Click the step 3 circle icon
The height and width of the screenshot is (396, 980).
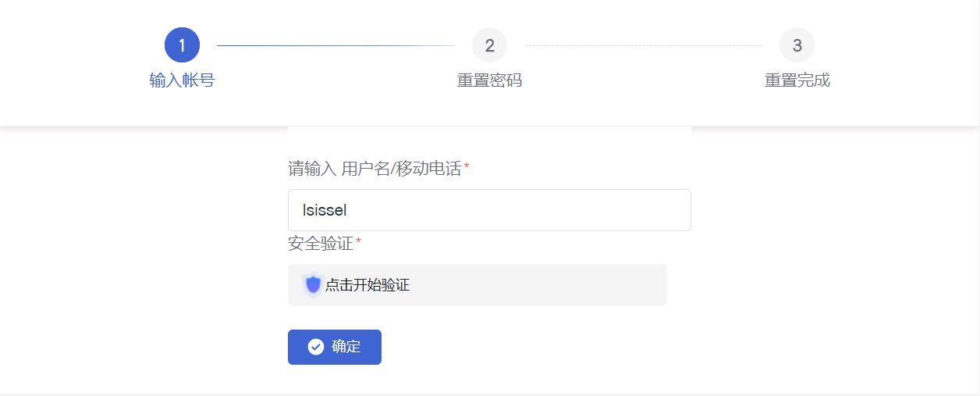(x=797, y=45)
